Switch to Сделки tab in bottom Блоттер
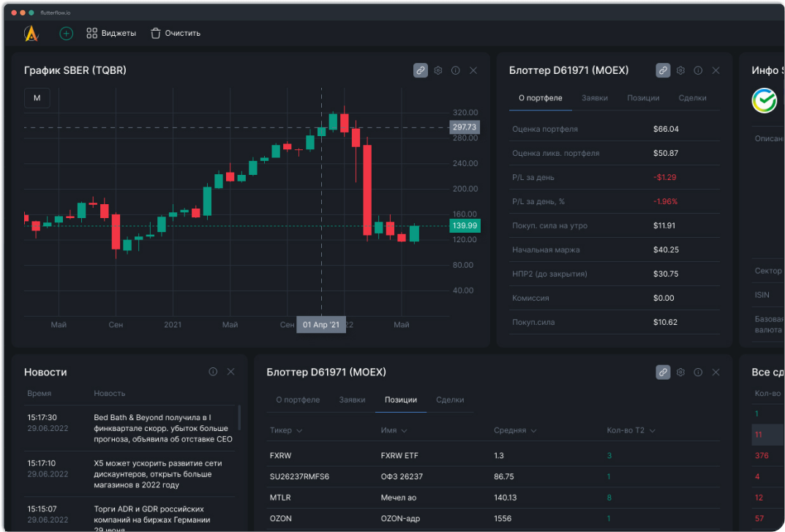785x532 pixels. pyautogui.click(x=450, y=400)
